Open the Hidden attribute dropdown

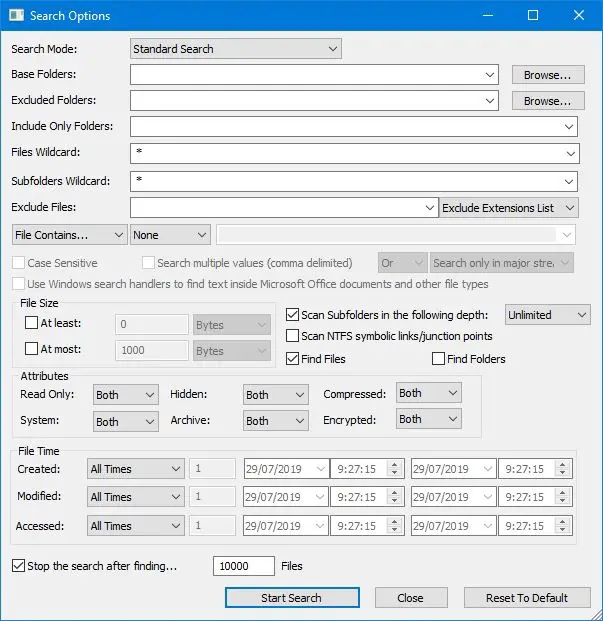click(276, 394)
